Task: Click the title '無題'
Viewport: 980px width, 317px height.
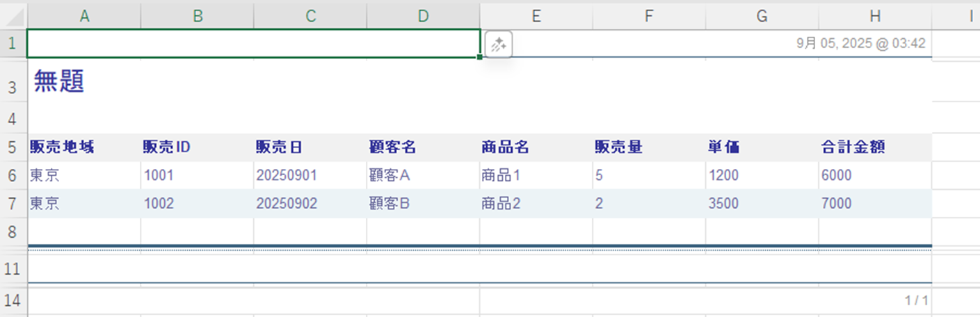Action: (x=59, y=82)
